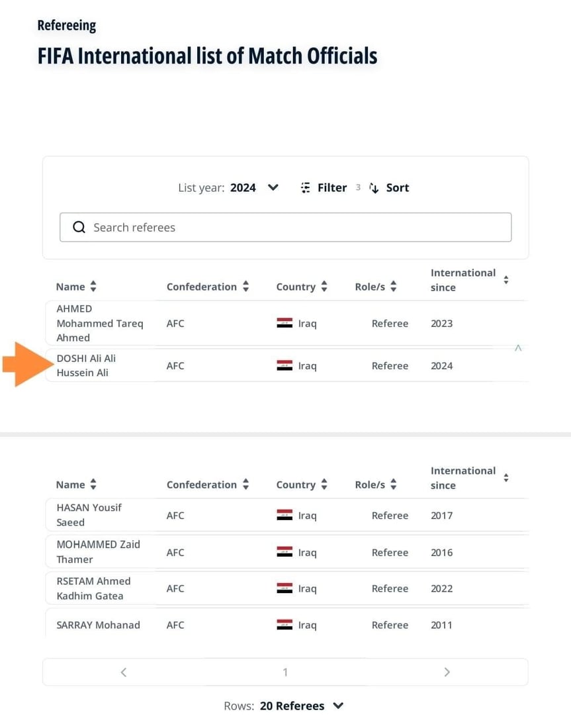Select DOSHI Ali Ali Hussein Ali row
Viewport: 571px width, 728px height.
(86, 365)
